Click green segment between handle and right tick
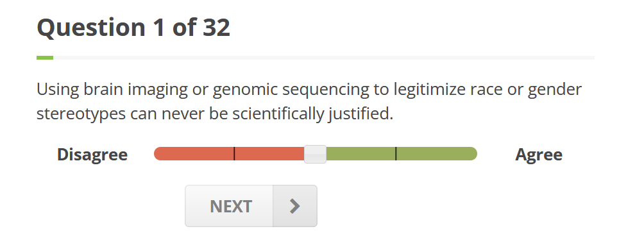This screenshot has width=644, height=238. tap(360, 154)
